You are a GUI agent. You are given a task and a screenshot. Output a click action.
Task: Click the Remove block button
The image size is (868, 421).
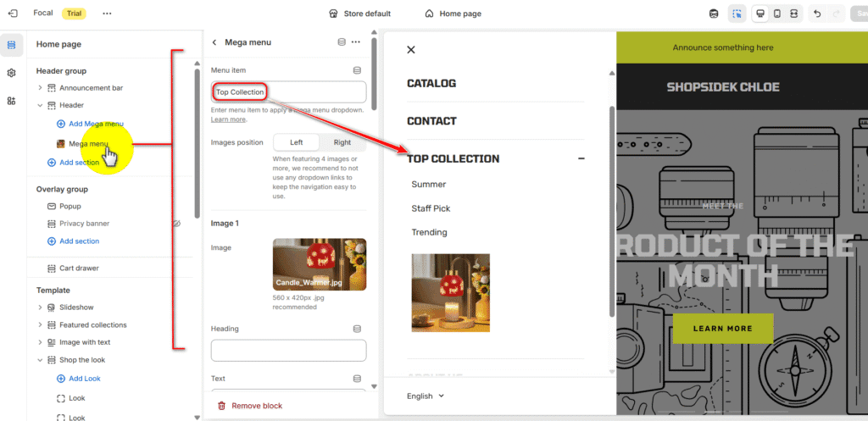(250, 406)
